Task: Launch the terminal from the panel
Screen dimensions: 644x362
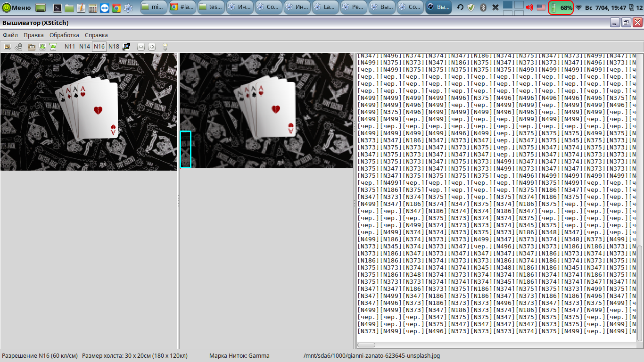Action: click(x=58, y=8)
